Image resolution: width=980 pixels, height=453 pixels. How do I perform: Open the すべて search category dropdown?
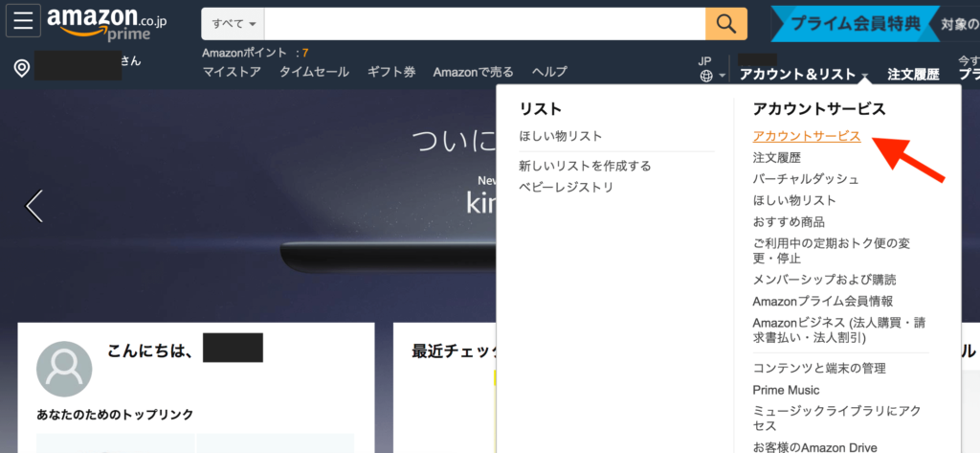pos(234,24)
